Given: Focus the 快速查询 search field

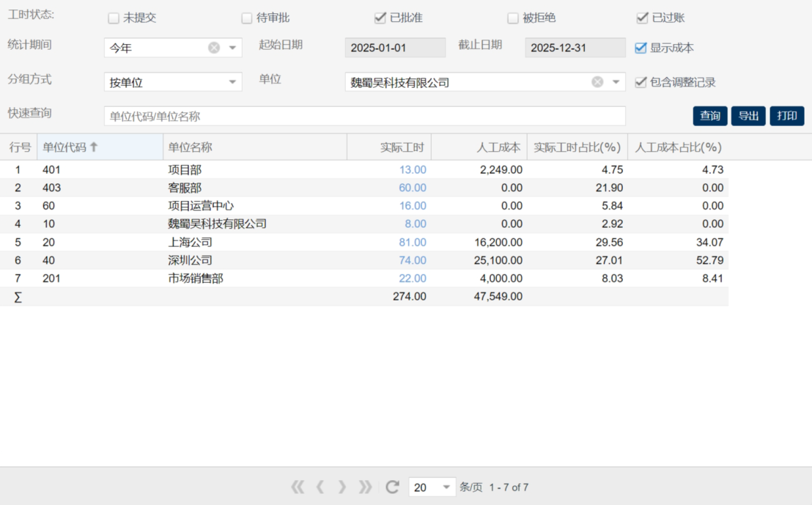Looking at the screenshot, I should [x=364, y=116].
